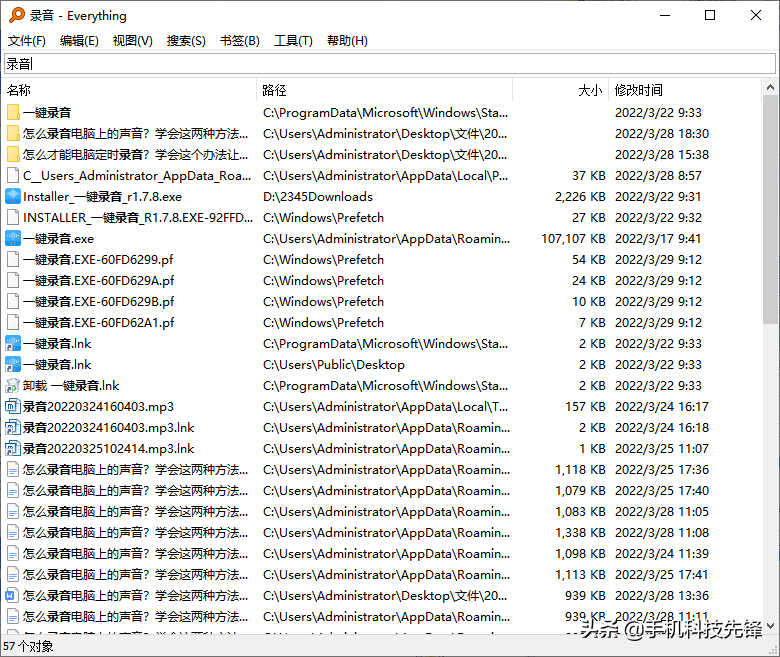Select the file name 卸载 一键录音.lnk

[x=71, y=386]
